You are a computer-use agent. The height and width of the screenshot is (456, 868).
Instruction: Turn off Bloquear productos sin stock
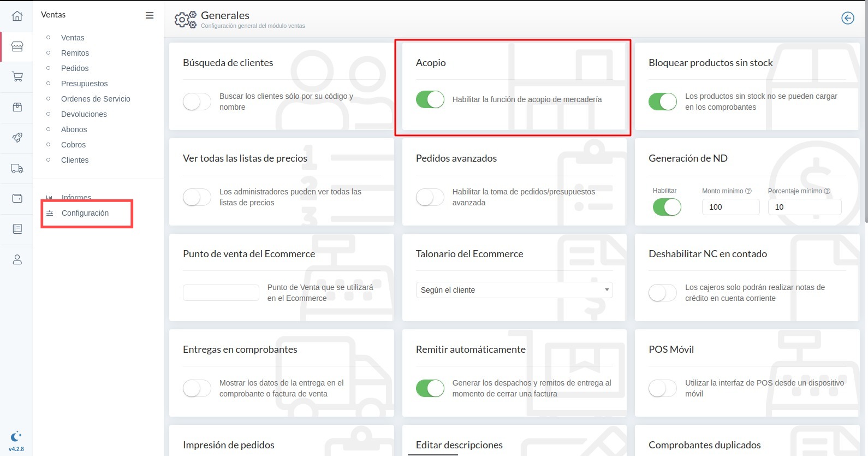click(663, 102)
